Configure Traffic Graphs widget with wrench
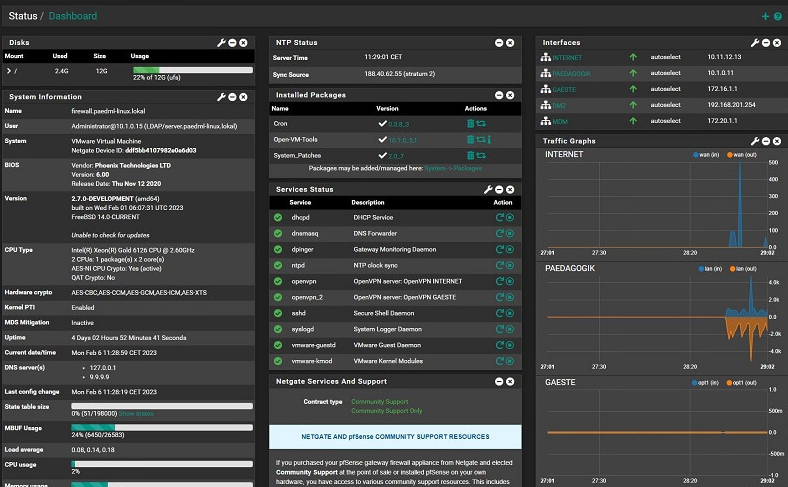 click(x=755, y=141)
